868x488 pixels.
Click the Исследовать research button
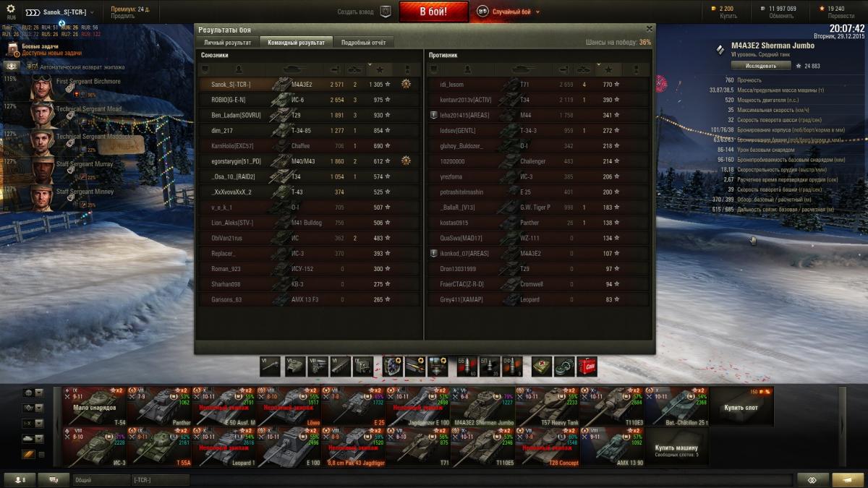click(760, 66)
